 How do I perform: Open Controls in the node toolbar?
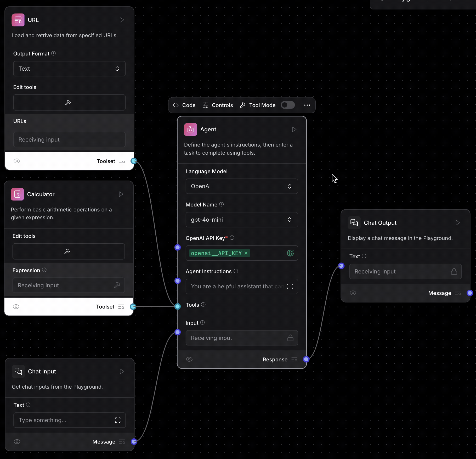tap(218, 105)
